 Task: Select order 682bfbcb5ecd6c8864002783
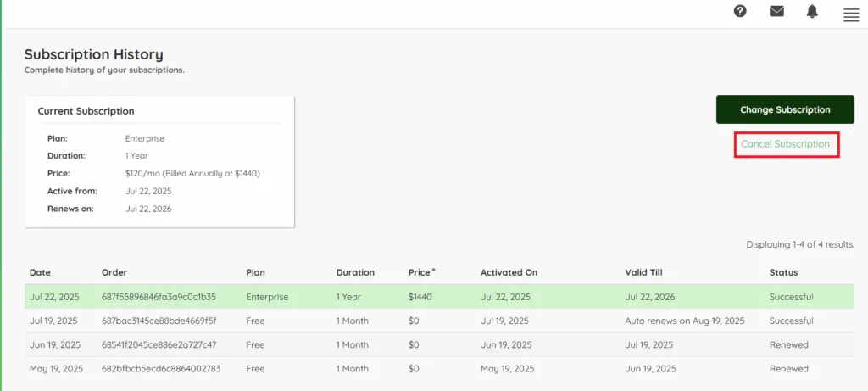tap(160, 369)
